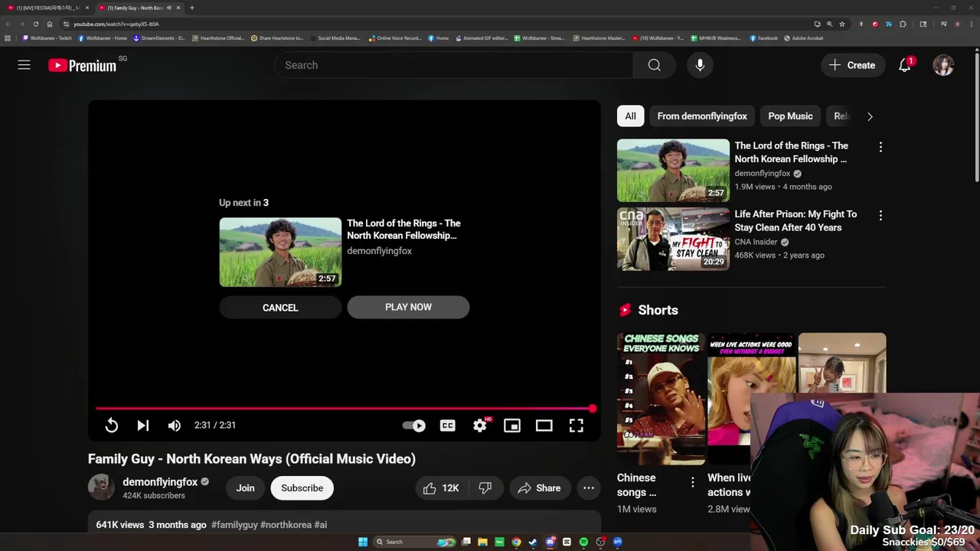Join the demonflyingfox channel membership
The width and height of the screenshot is (980, 551).
[245, 487]
